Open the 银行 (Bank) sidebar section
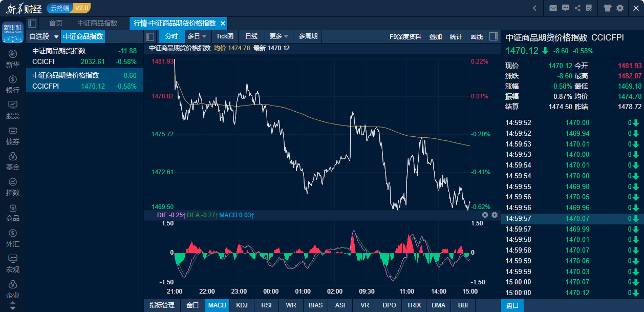Viewport: 644px width, 312px height. click(x=13, y=84)
